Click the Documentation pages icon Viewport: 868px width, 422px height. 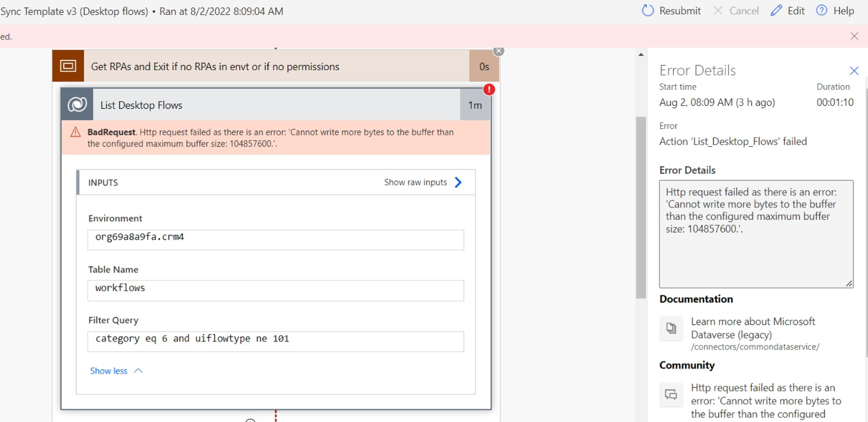671,328
